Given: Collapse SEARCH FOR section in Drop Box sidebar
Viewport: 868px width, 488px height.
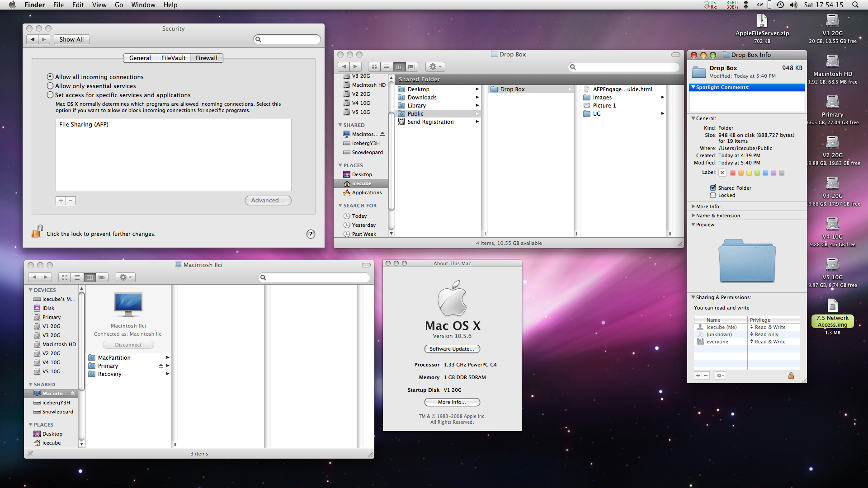Looking at the screenshot, I should (x=340, y=206).
